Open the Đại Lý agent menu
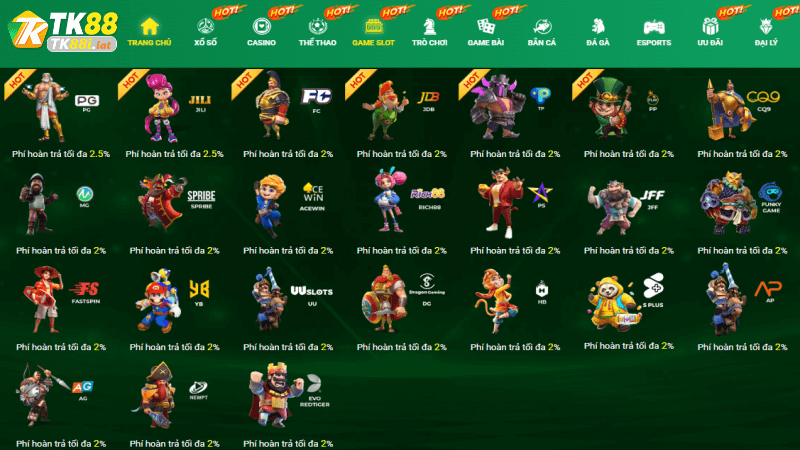800x450 pixels. click(x=766, y=32)
